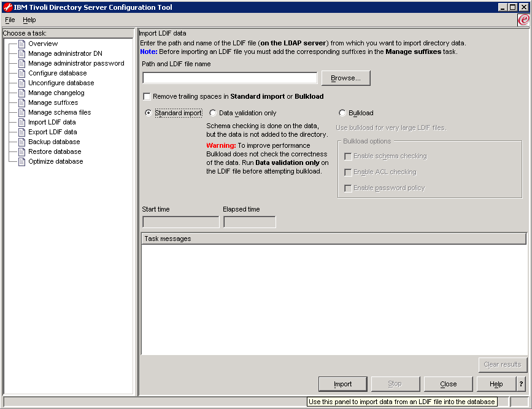The width and height of the screenshot is (532, 409).
Task: Click the Path and LDIF file name field
Action: [229, 78]
